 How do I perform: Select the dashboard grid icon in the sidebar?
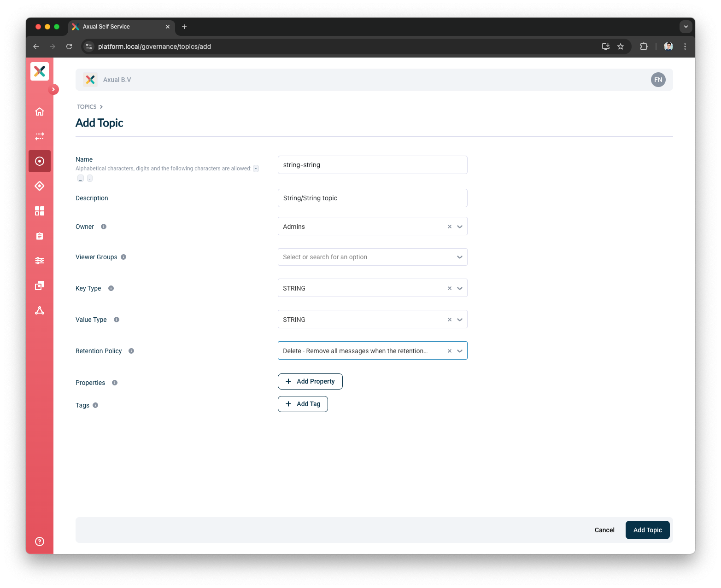[x=40, y=211]
